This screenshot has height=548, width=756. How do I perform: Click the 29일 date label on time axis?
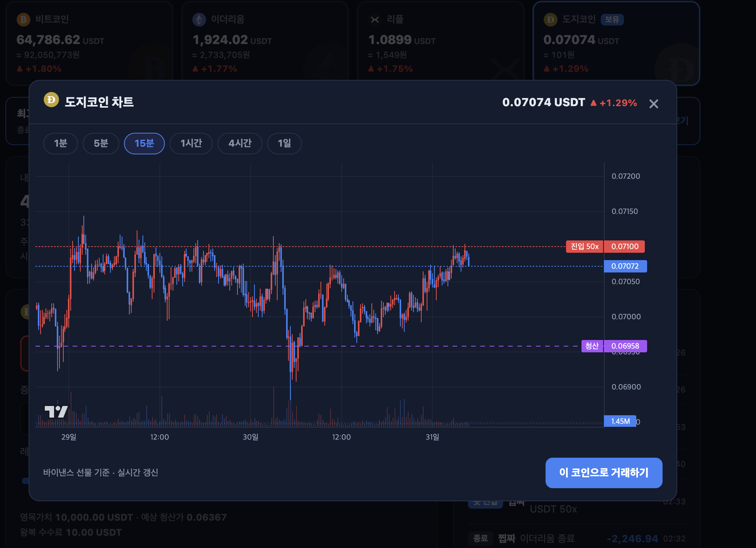[x=69, y=437]
